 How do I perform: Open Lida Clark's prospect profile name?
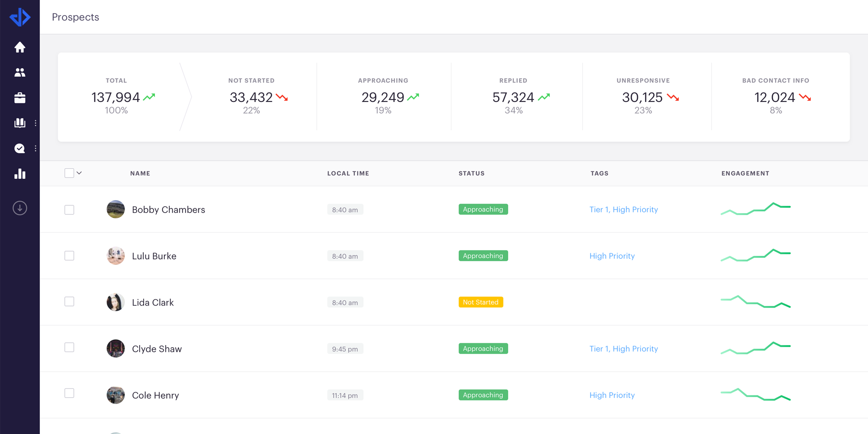pos(153,302)
